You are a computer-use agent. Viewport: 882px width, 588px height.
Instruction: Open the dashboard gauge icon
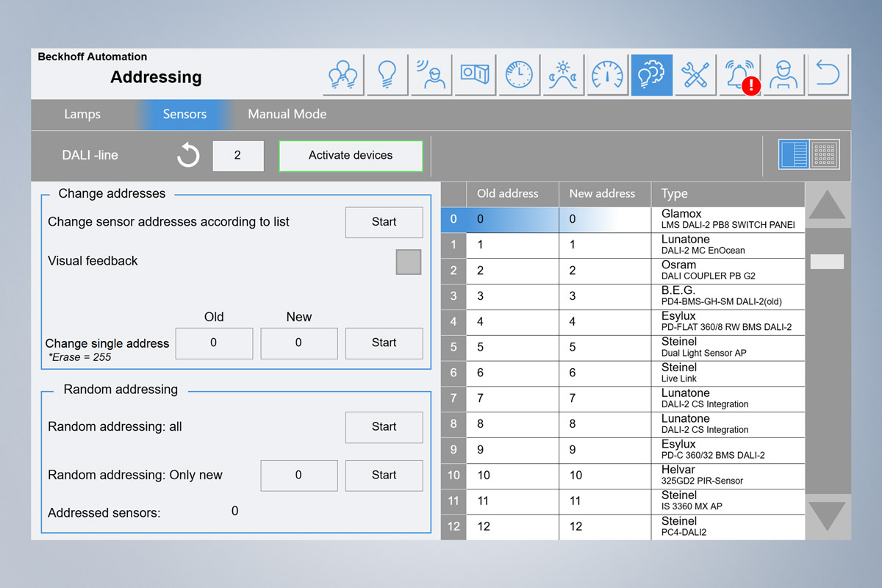click(607, 74)
